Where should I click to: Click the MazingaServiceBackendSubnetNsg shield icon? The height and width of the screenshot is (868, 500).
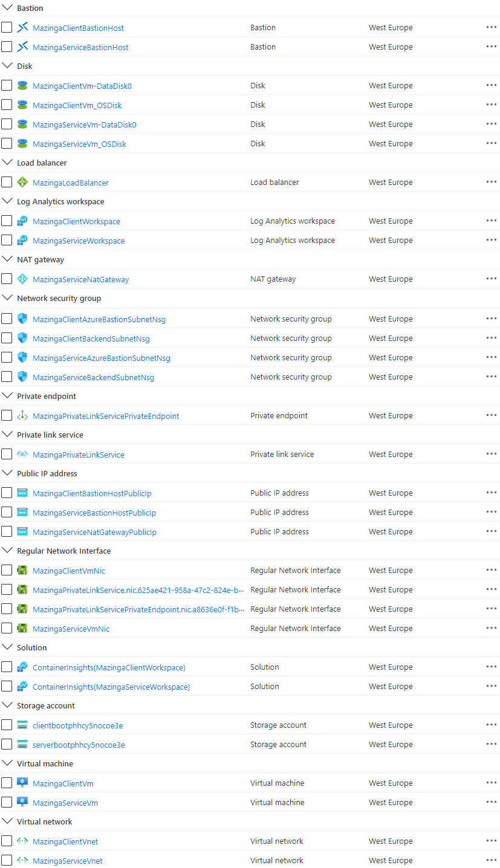(22, 377)
